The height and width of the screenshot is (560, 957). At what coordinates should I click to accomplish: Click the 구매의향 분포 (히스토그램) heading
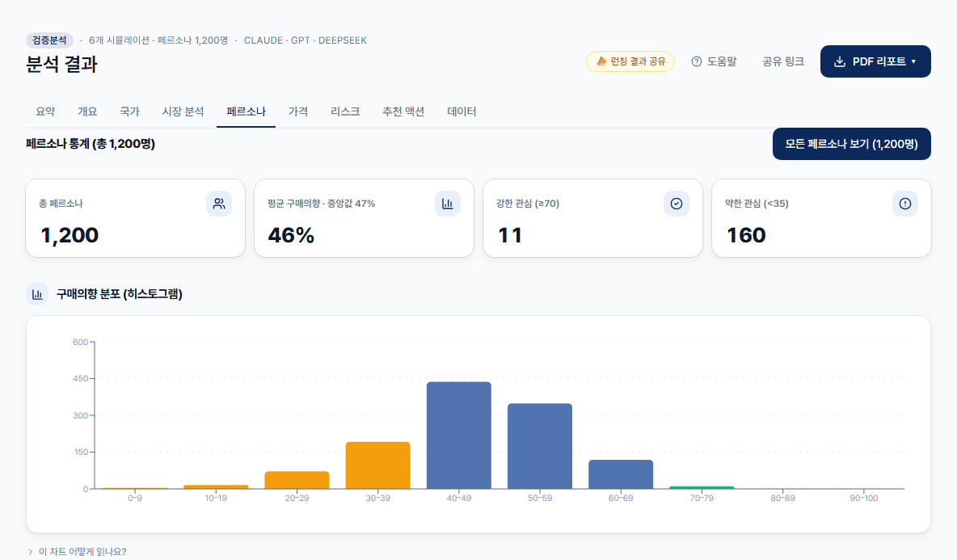point(120,294)
